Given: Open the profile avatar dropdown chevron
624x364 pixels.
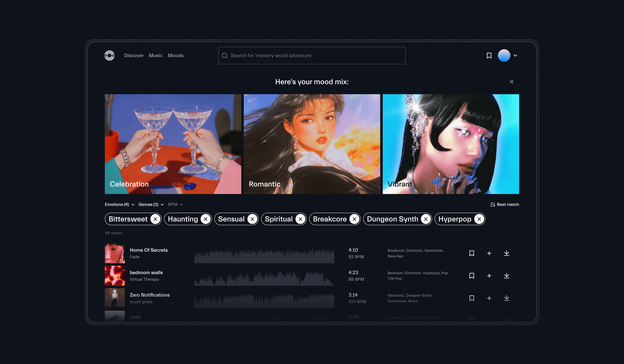Looking at the screenshot, I should coord(515,55).
